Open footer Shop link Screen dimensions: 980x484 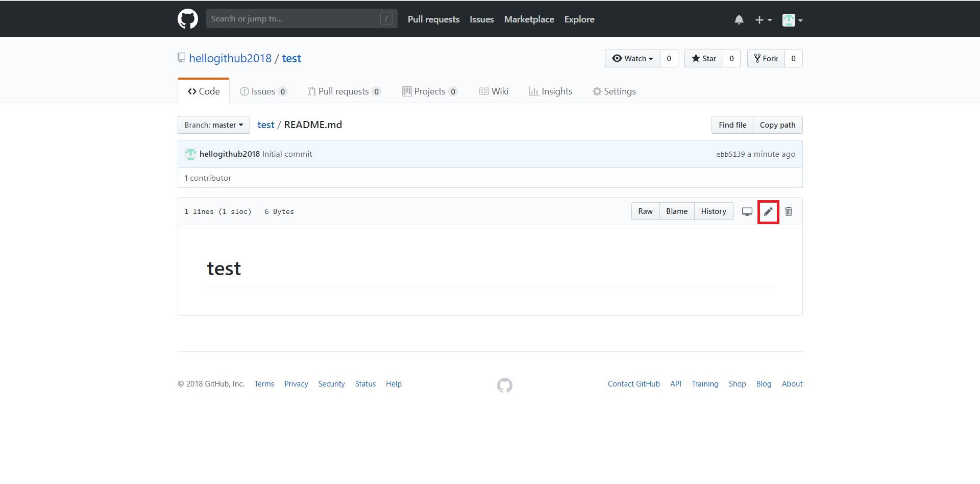coord(737,384)
